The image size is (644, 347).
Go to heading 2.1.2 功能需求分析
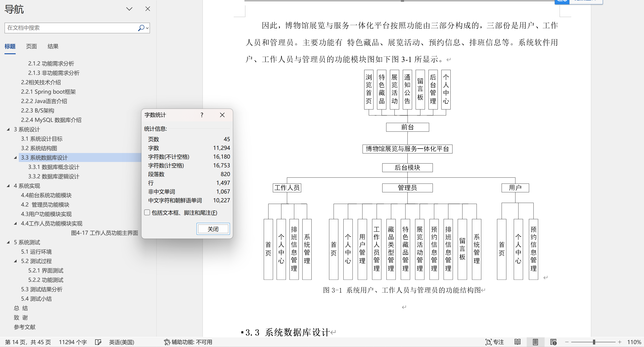point(51,64)
